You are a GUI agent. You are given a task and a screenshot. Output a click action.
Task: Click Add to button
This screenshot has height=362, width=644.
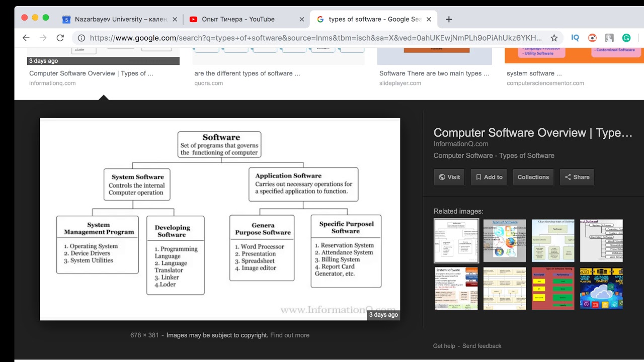click(x=488, y=177)
